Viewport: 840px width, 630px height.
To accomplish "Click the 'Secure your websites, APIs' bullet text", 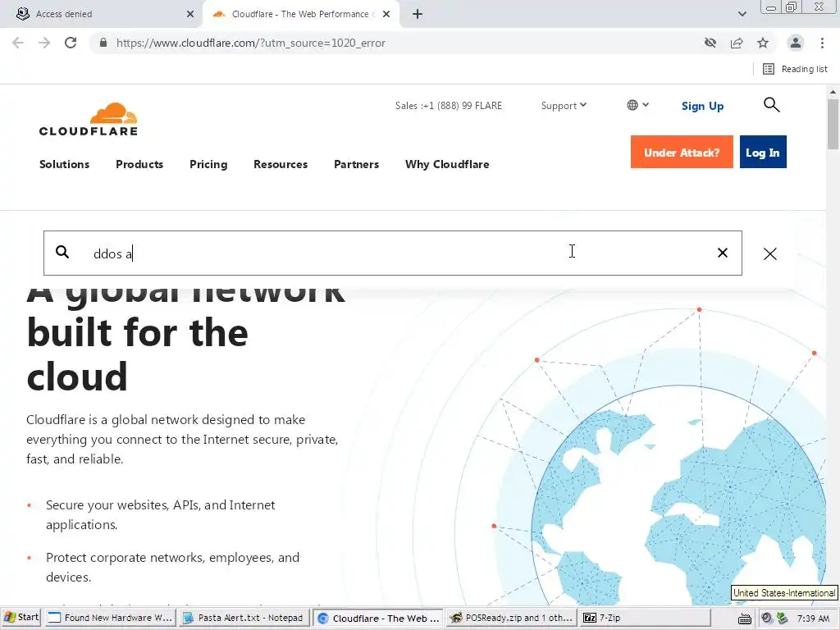I will (x=161, y=515).
